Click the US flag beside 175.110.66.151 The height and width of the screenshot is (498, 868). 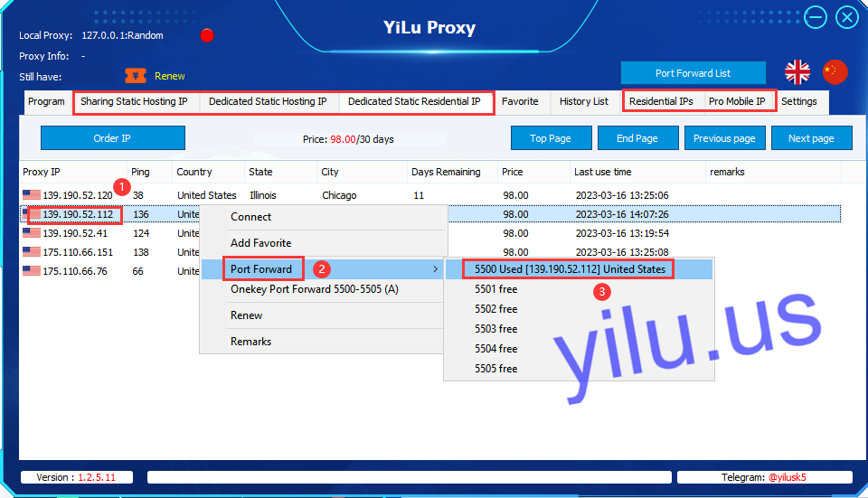[32, 252]
